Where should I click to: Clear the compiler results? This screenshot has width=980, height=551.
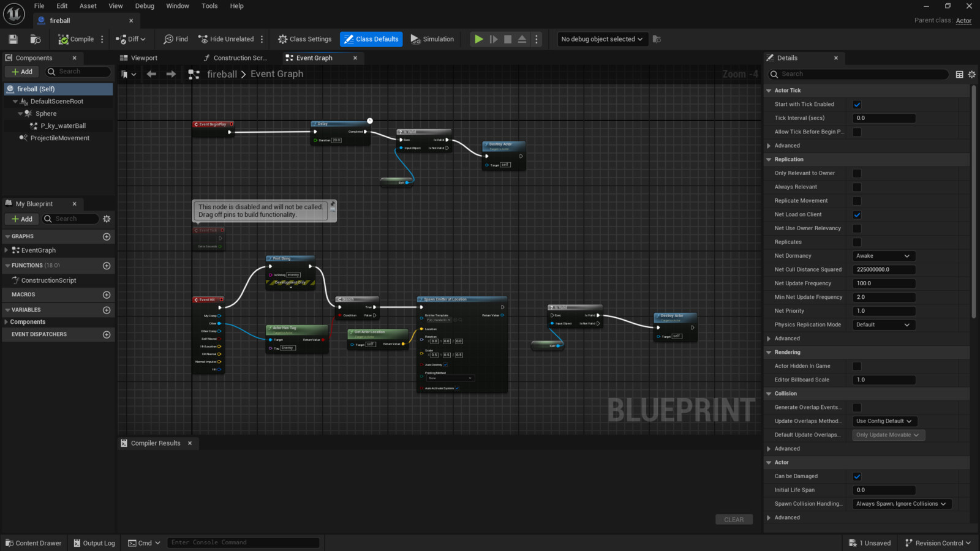coord(734,520)
